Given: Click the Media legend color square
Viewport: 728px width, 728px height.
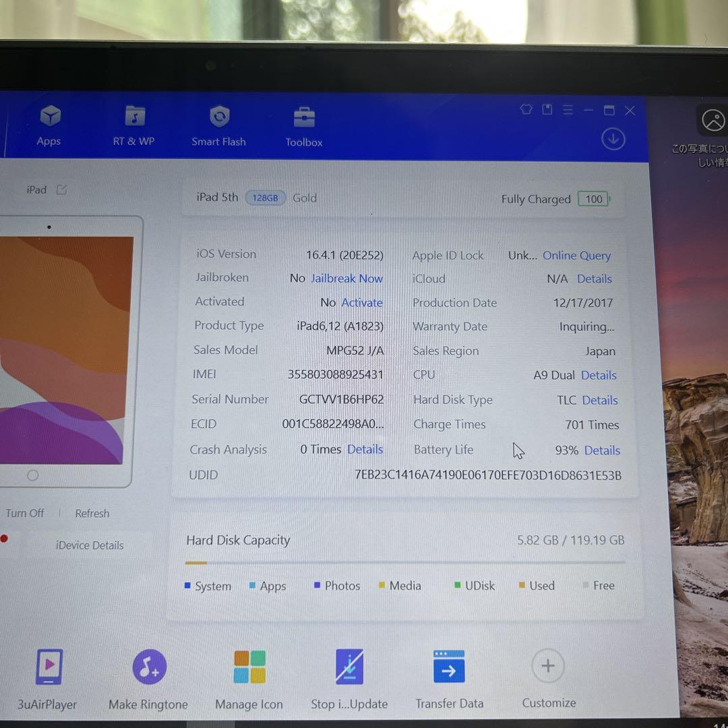Looking at the screenshot, I should pos(382,585).
